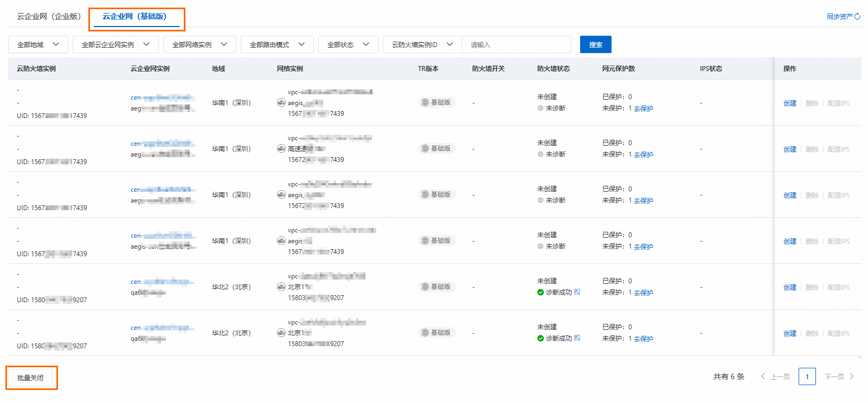
Task: Click 创建 in the 高速通 row
Action: point(790,149)
